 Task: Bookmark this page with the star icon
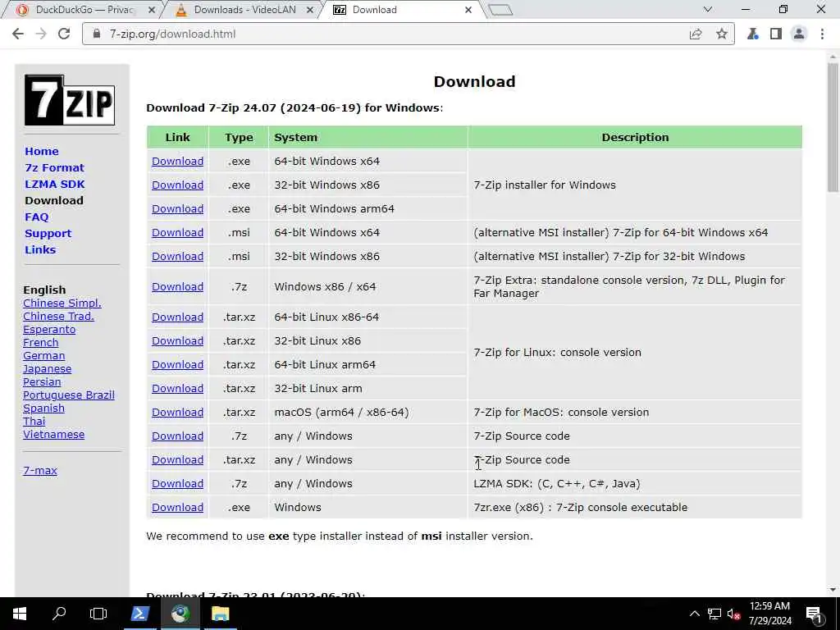(722, 34)
